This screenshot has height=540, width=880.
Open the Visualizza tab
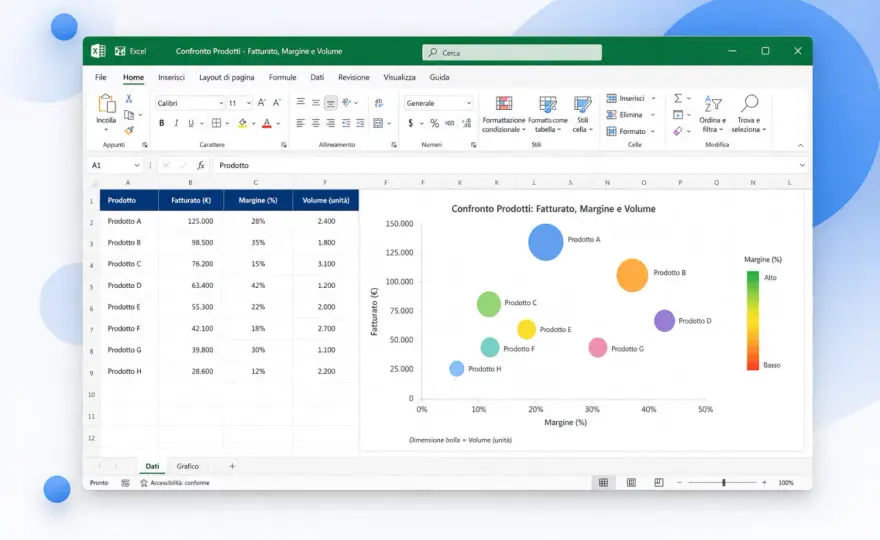click(x=400, y=77)
